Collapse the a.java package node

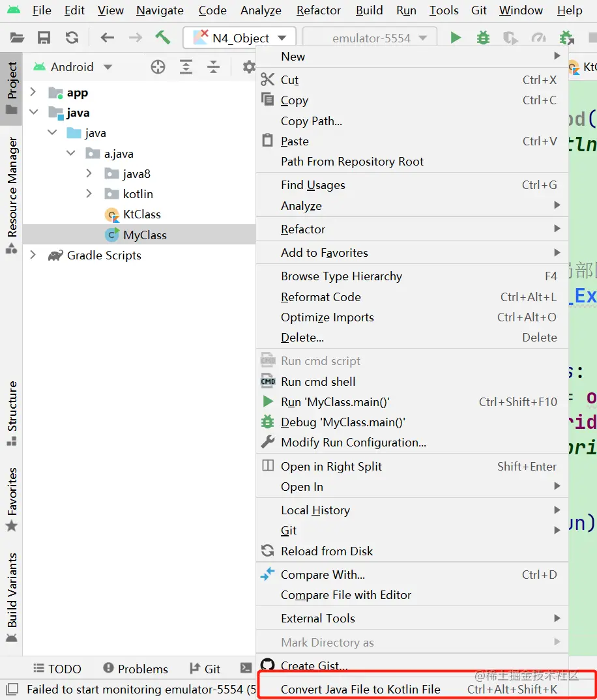click(70, 153)
